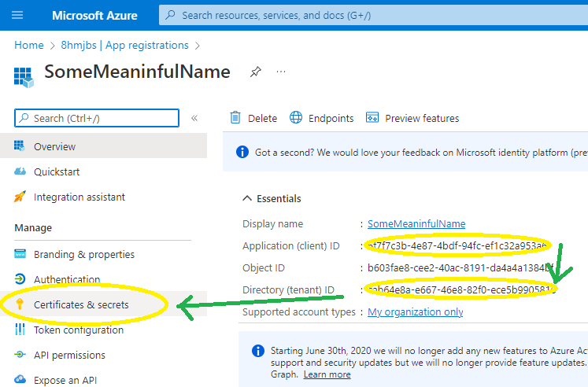
Task: Open Certificates & secrets
Action: click(103, 304)
